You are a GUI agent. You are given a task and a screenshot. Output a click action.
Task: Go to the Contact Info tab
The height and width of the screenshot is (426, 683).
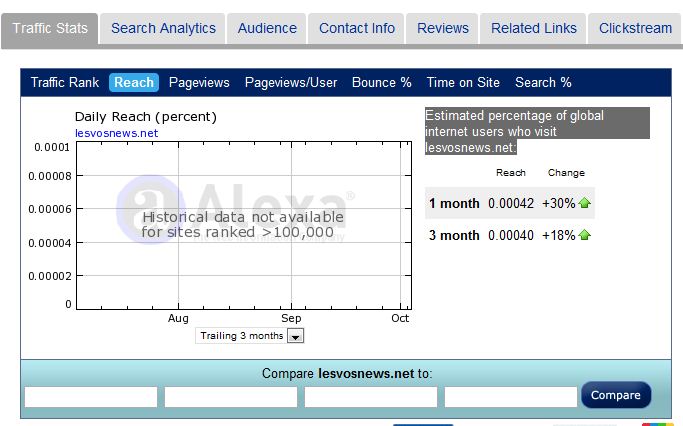click(x=357, y=28)
